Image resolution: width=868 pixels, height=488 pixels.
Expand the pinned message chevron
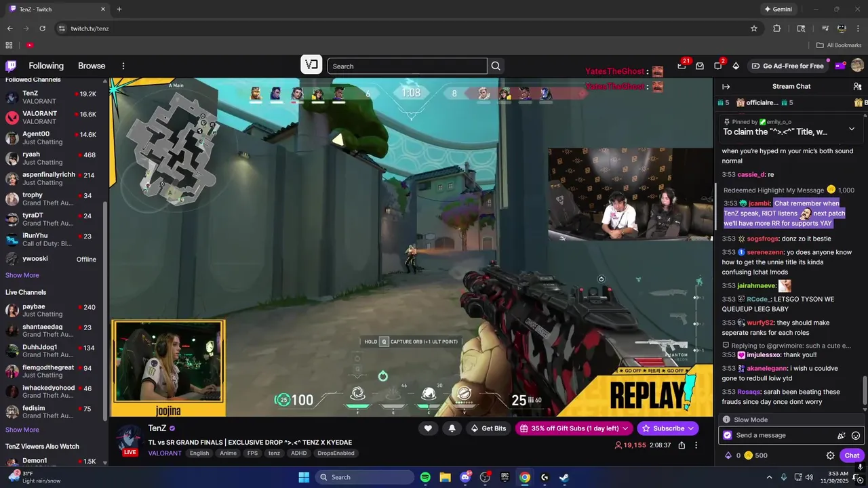point(852,128)
